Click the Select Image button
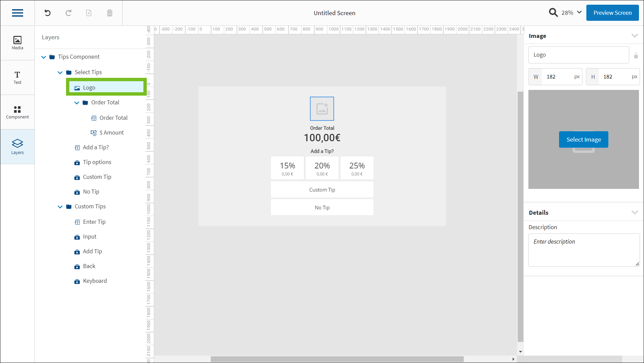The height and width of the screenshot is (363, 644). [583, 140]
